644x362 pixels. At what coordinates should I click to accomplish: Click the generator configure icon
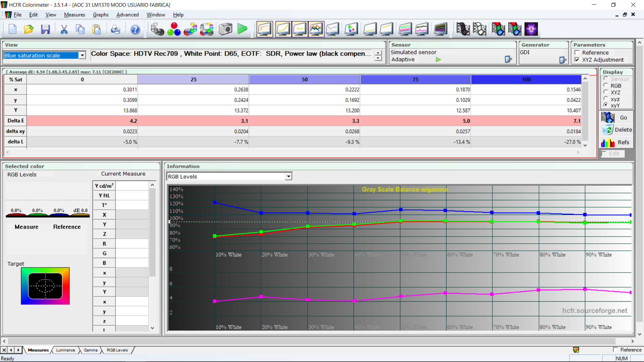click(562, 60)
